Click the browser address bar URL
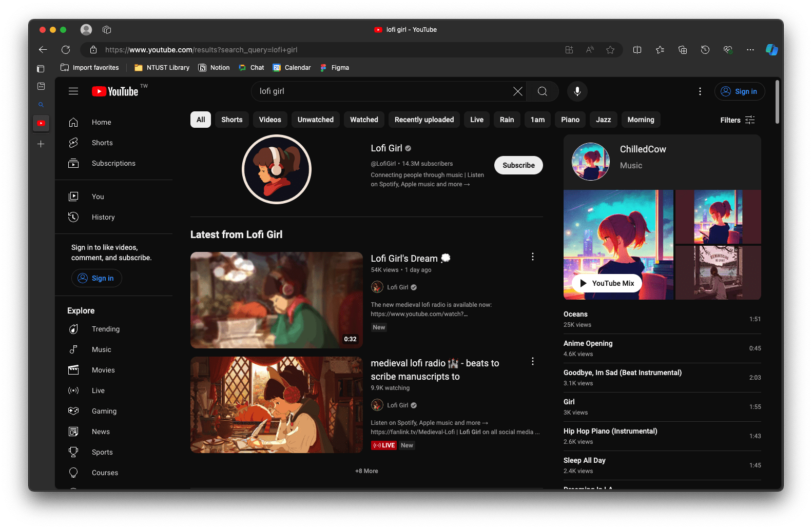Screen dimensions: 812x529 tap(201, 50)
